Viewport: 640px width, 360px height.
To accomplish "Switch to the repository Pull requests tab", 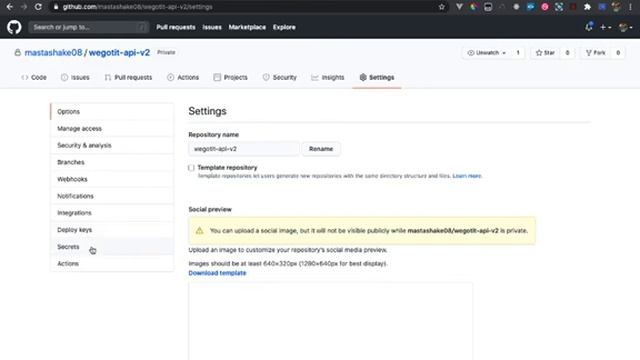I will (128, 78).
